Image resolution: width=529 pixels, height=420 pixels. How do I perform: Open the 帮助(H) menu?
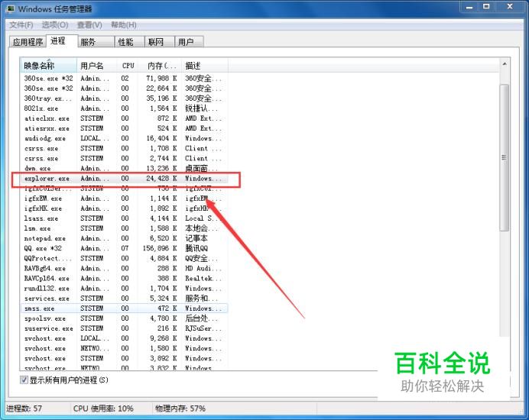pyautogui.click(x=124, y=25)
